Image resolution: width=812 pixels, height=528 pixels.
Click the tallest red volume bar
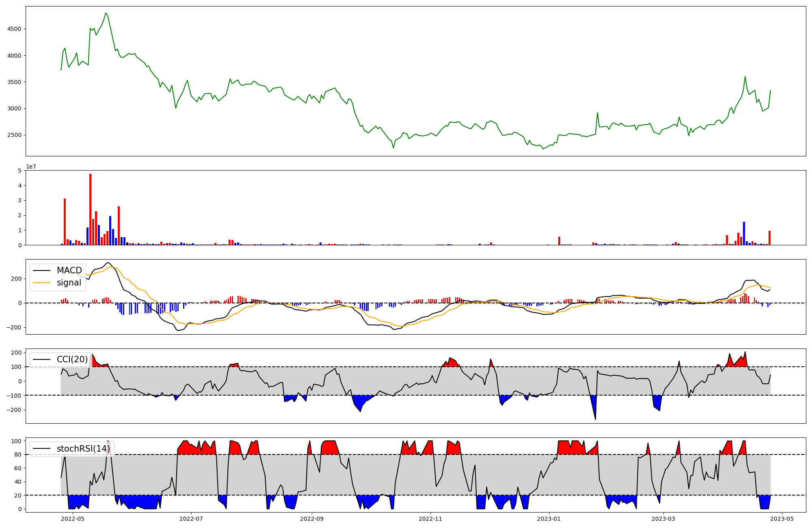(90, 209)
